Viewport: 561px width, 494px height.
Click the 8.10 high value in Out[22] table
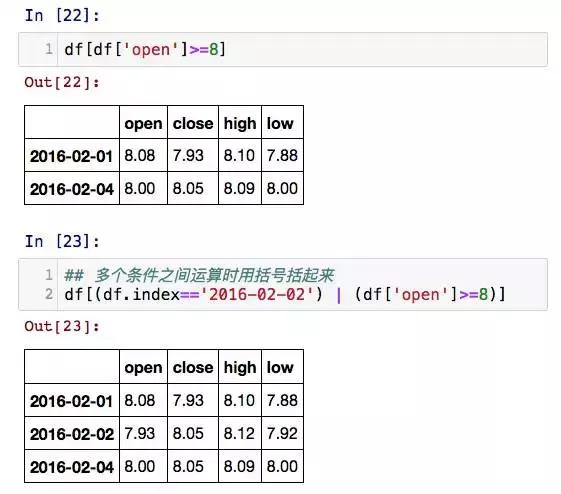(x=240, y=155)
